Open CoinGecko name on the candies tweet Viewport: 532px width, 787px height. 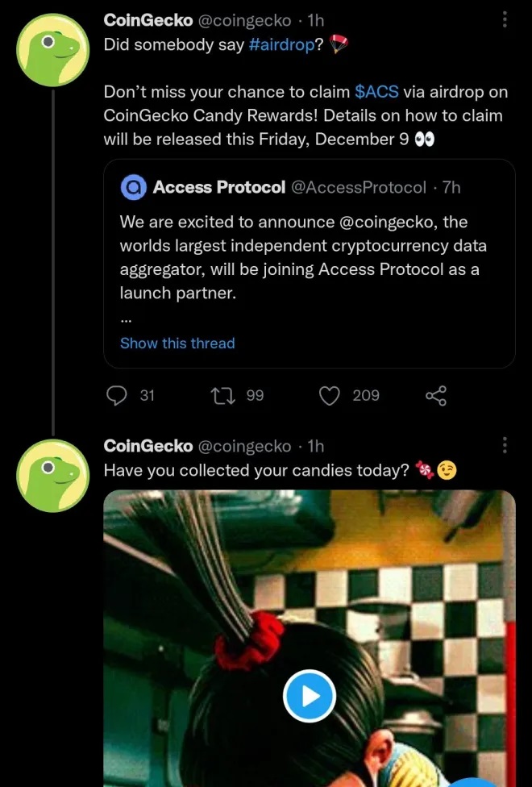coord(148,446)
